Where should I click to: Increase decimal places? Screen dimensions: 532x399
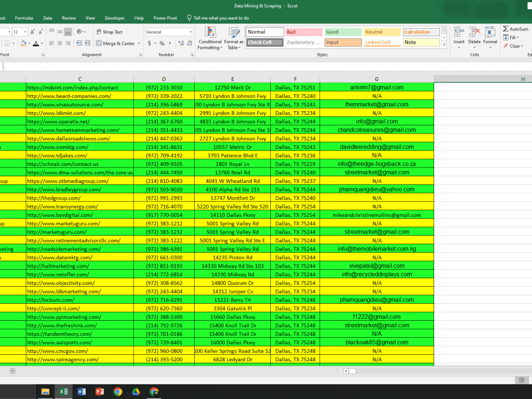click(181, 44)
